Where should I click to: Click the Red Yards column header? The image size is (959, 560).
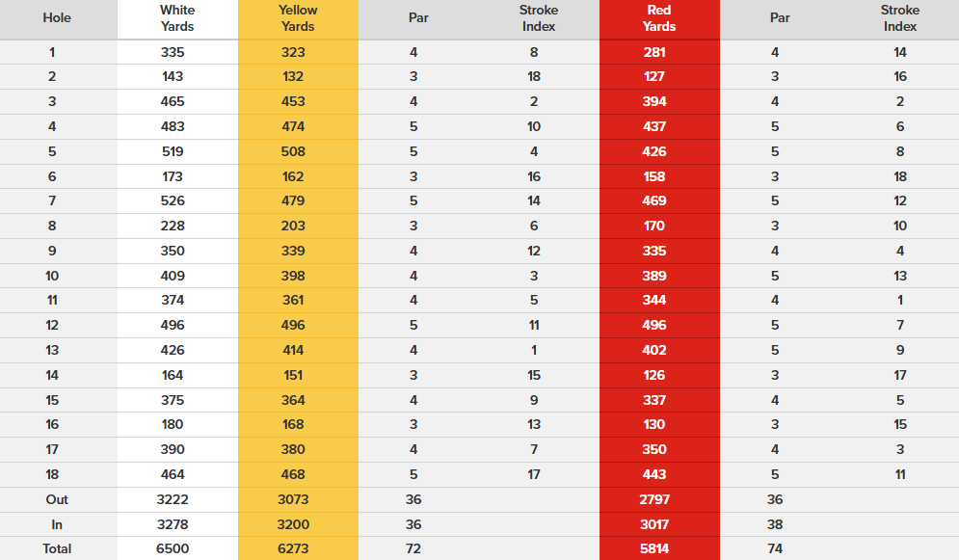(659, 18)
